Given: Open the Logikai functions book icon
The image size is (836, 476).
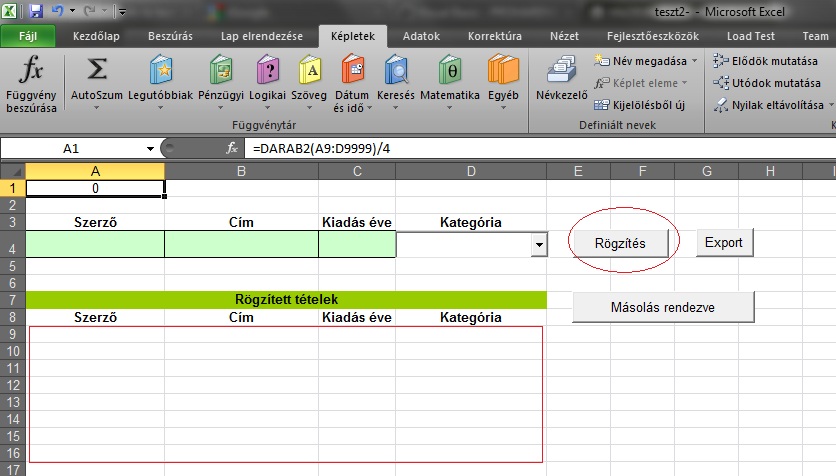Looking at the screenshot, I should coord(268,70).
